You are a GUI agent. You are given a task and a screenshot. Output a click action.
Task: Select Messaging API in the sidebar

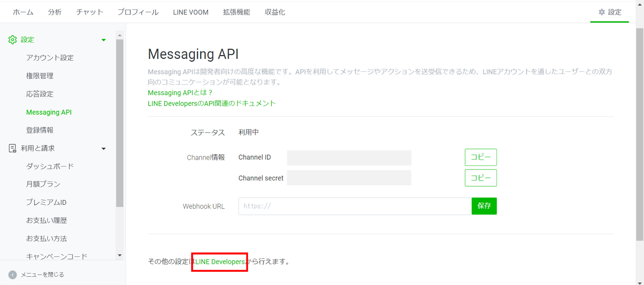point(49,112)
